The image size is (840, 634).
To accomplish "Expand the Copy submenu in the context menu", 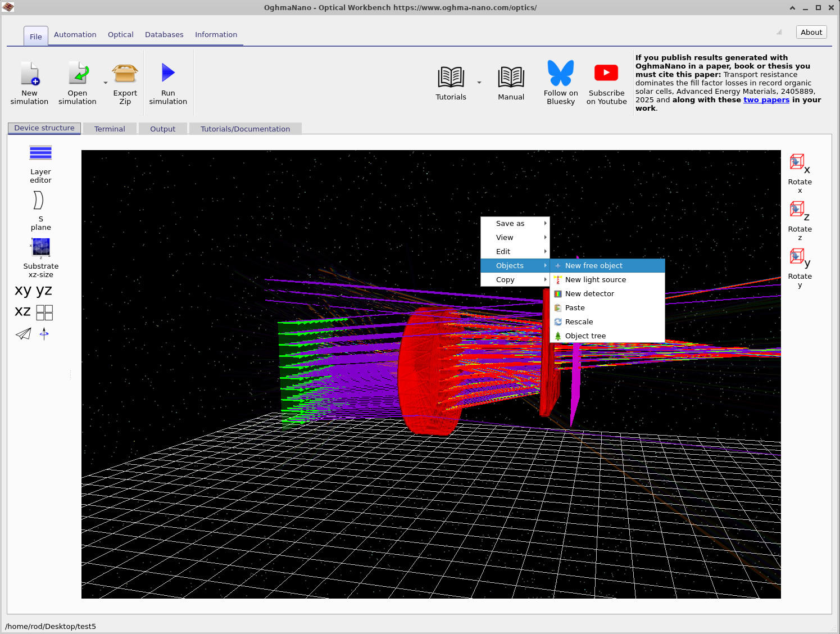I will [505, 279].
